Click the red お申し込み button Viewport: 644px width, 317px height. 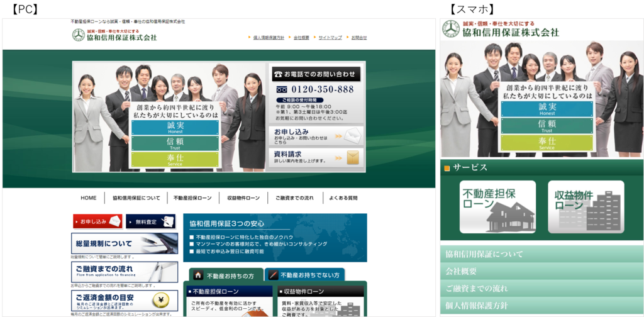[x=97, y=221]
